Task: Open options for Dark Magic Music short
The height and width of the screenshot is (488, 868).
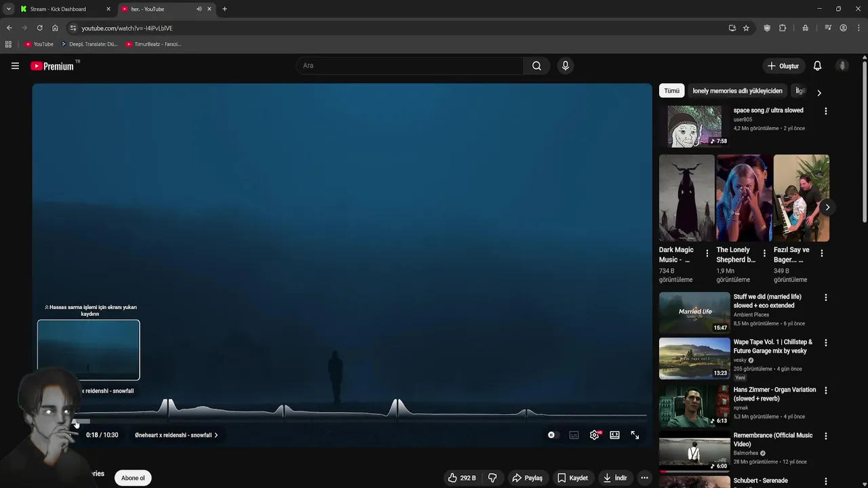Action: 707,253
